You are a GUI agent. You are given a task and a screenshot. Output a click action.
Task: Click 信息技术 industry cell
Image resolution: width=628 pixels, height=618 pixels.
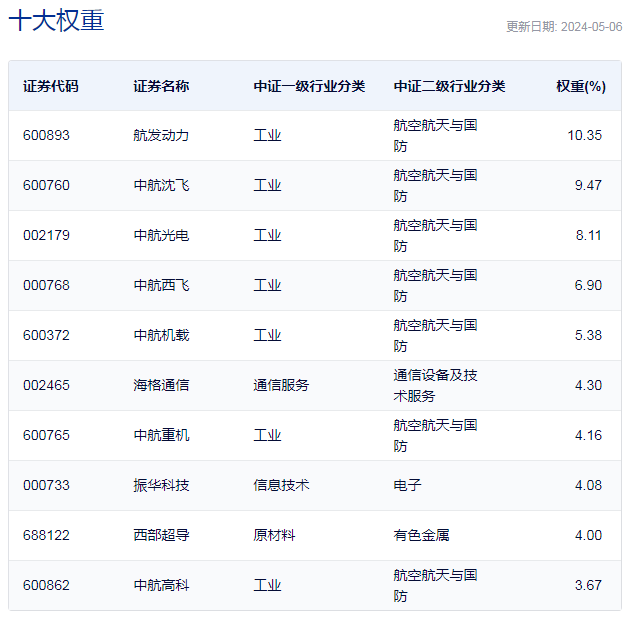point(281,485)
